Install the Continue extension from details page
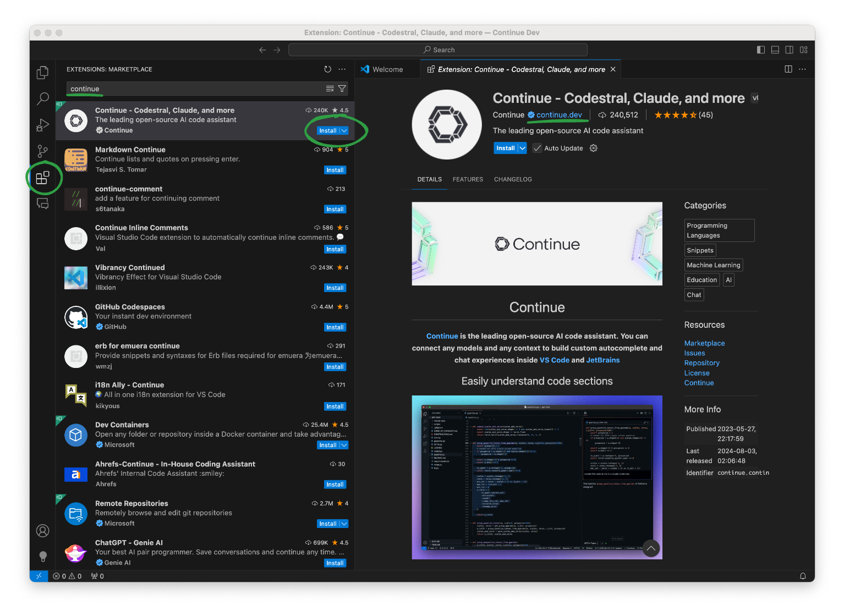 [x=506, y=148]
